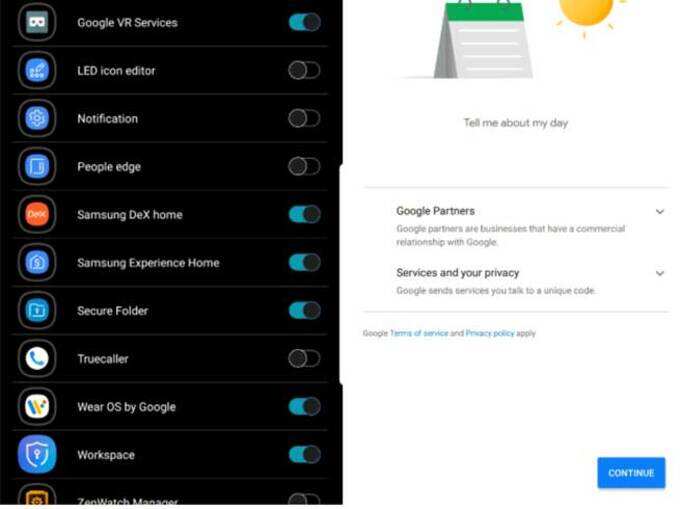Screen dimensions: 680x509
Task: Disable the Samsung Experience Home toggle
Action: point(304,262)
